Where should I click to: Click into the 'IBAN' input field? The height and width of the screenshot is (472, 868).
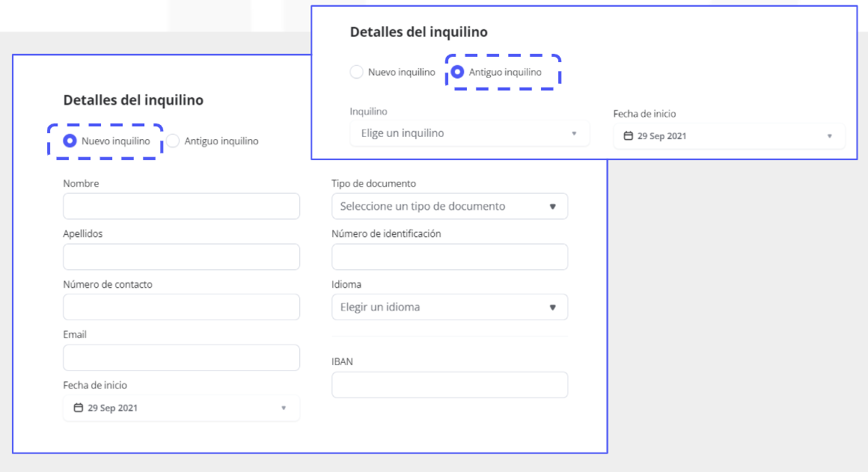pyautogui.click(x=449, y=384)
